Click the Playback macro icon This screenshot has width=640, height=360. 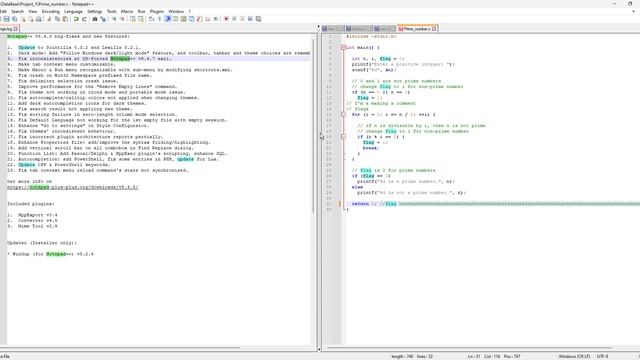click(x=242, y=19)
